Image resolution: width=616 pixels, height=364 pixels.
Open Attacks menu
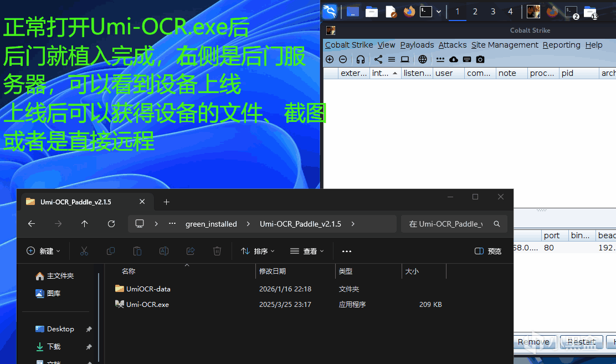(452, 45)
